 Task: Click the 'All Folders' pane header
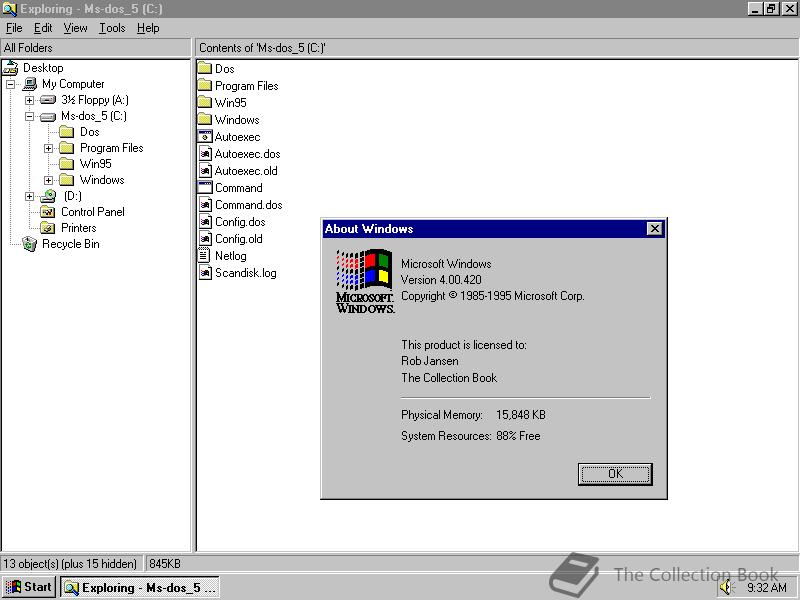[x=96, y=48]
